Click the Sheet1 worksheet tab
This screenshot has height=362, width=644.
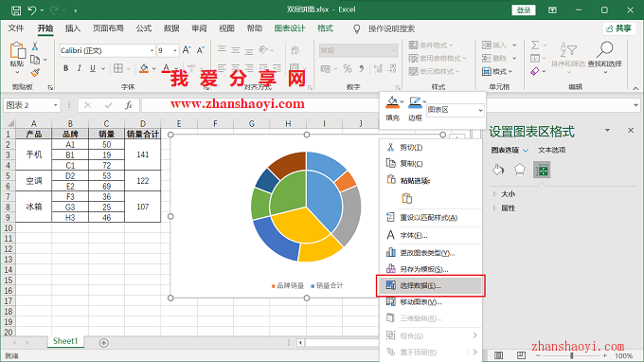click(65, 341)
